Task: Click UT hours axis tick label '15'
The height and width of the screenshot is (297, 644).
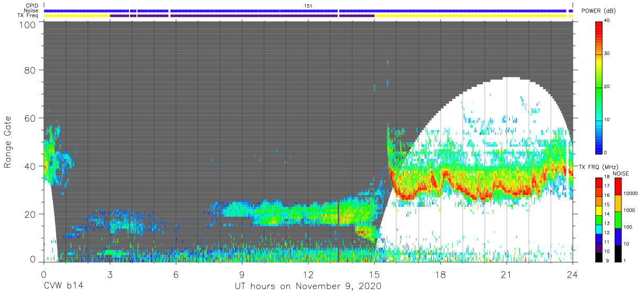Action: pos(374,274)
